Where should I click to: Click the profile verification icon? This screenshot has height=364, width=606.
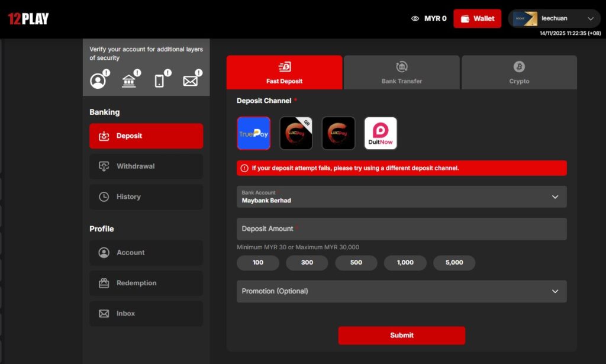point(98,80)
